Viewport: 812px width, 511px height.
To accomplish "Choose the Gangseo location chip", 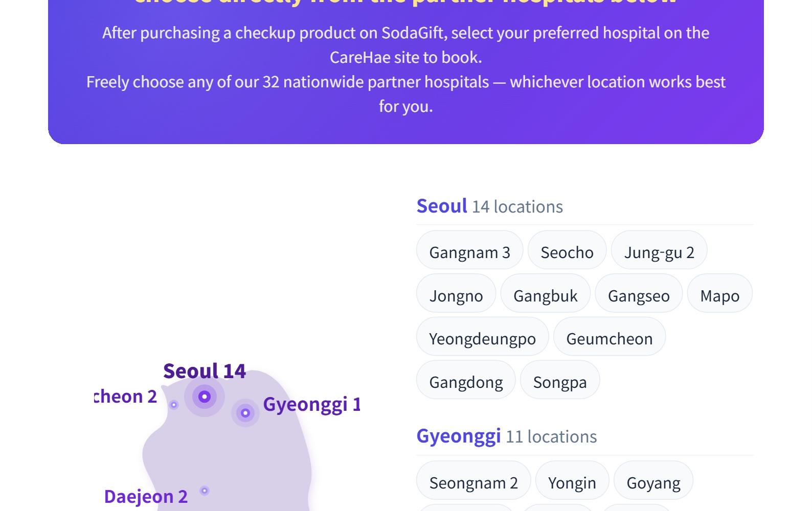I will click(639, 293).
